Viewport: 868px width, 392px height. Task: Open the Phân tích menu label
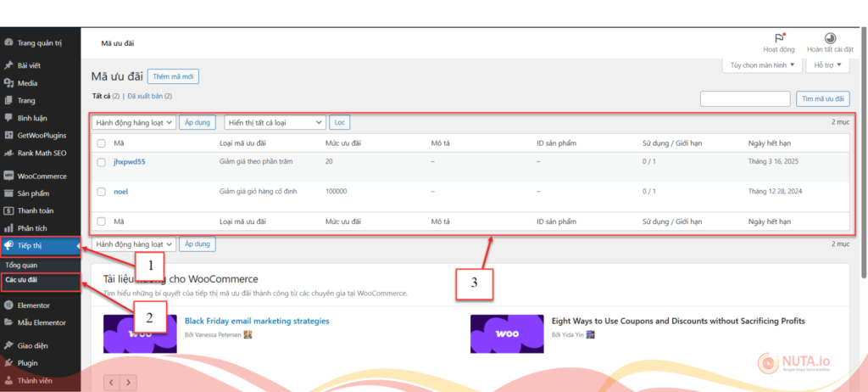pyautogui.click(x=32, y=228)
